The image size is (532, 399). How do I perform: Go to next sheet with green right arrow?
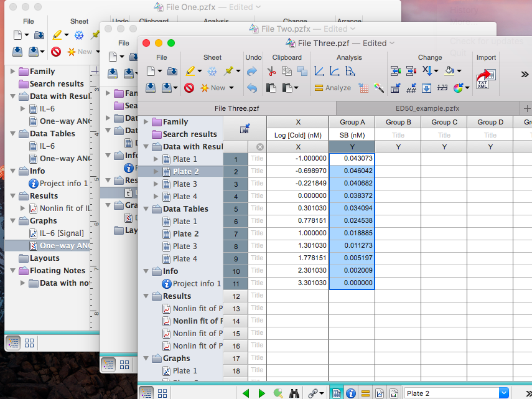pyautogui.click(x=262, y=393)
